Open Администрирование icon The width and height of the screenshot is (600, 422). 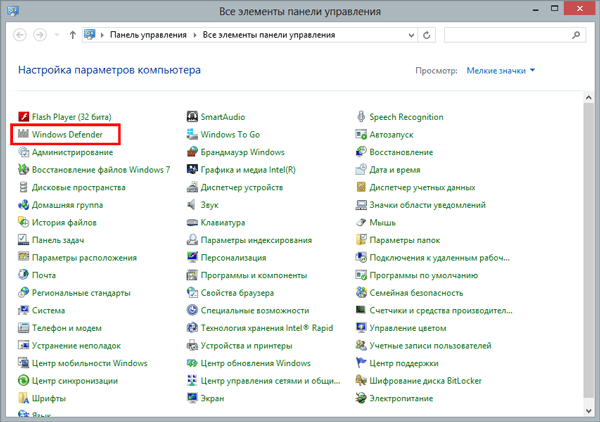(x=24, y=152)
